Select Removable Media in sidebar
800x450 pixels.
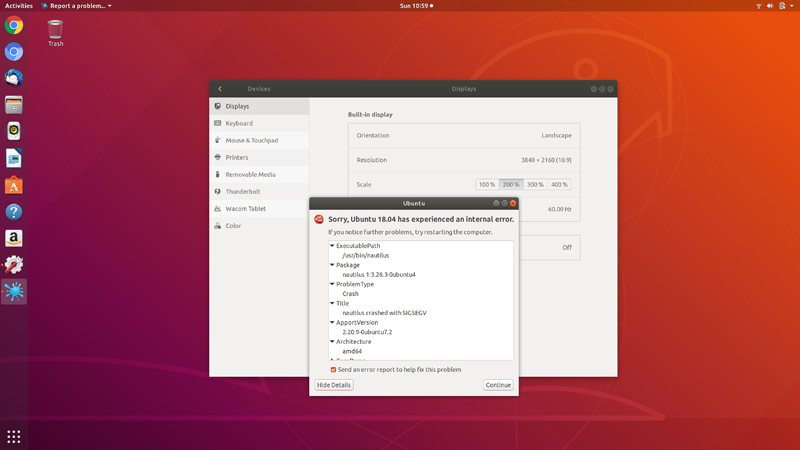(259, 174)
